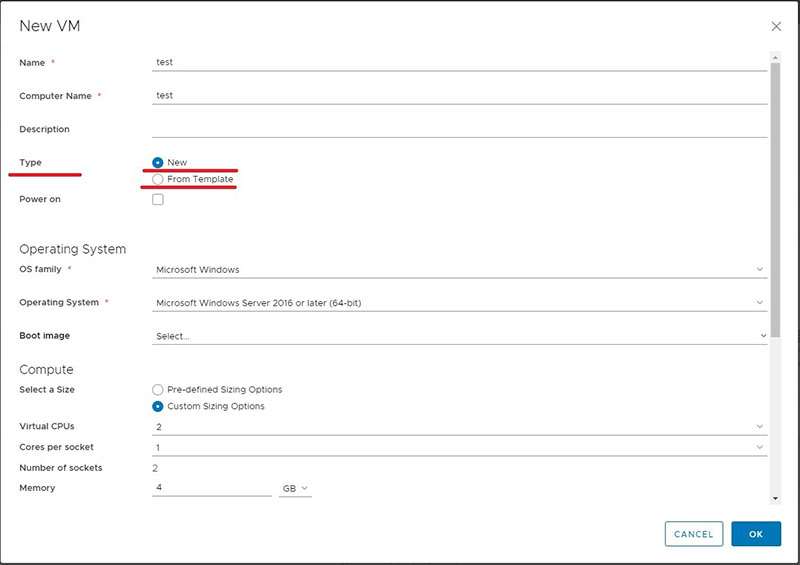Click into the Name text field
The height and width of the screenshot is (565, 800).
tap(460, 62)
